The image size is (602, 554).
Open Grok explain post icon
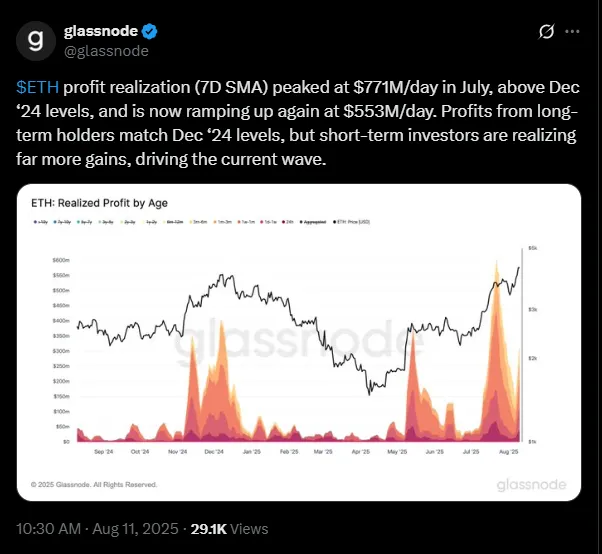[x=546, y=32]
